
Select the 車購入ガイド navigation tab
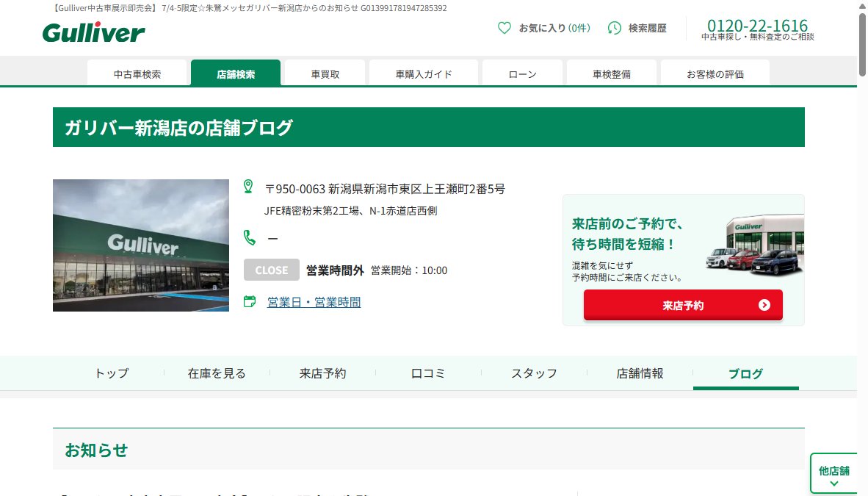424,73
